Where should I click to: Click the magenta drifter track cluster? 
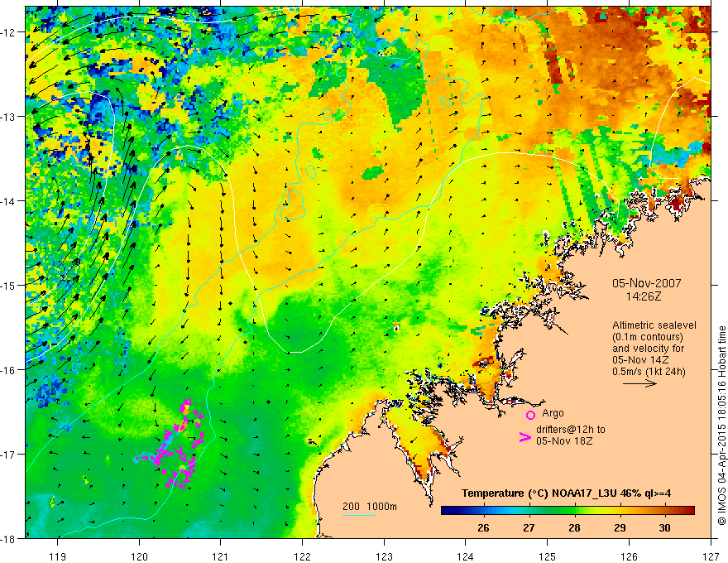click(x=170, y=445)
